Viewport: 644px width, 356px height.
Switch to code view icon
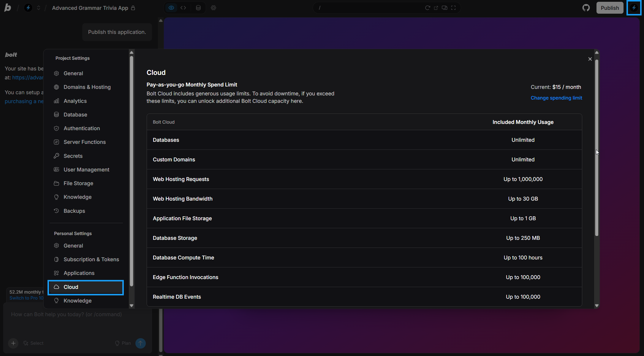(183, 8)
